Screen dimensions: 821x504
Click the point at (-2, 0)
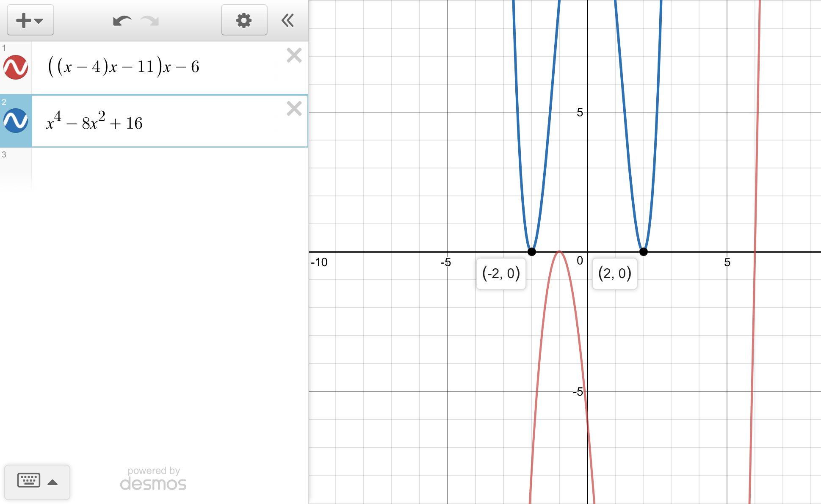click(532, 252)
